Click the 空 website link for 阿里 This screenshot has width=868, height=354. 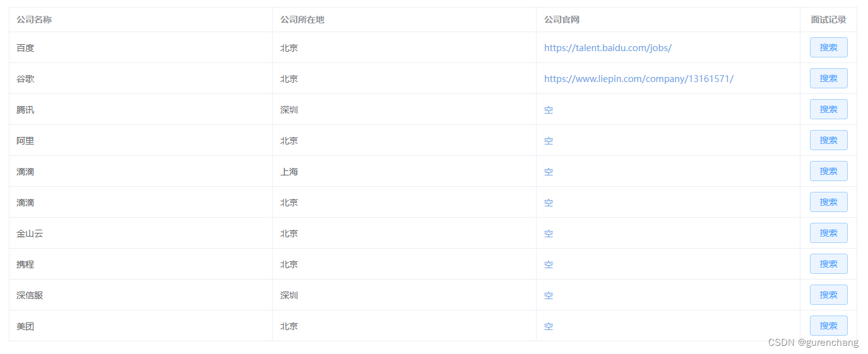[549, 141]
